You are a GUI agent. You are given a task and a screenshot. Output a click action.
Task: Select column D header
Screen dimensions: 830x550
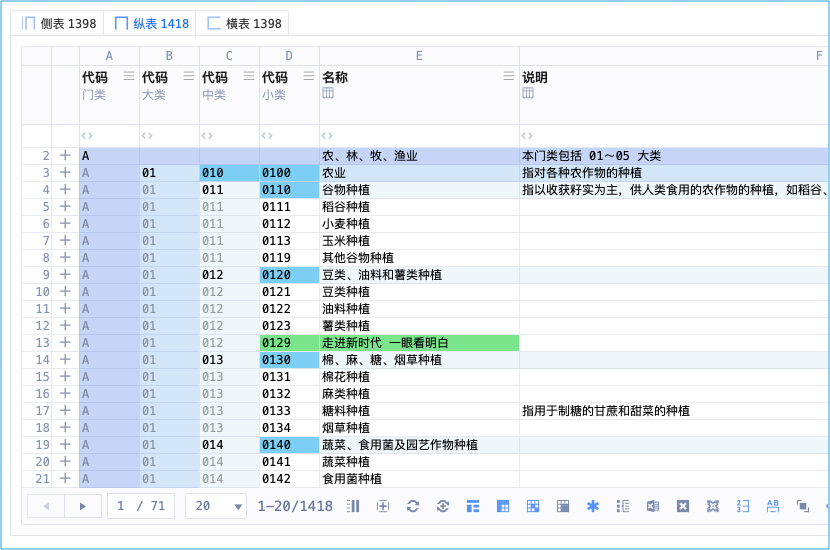[289, 56]
